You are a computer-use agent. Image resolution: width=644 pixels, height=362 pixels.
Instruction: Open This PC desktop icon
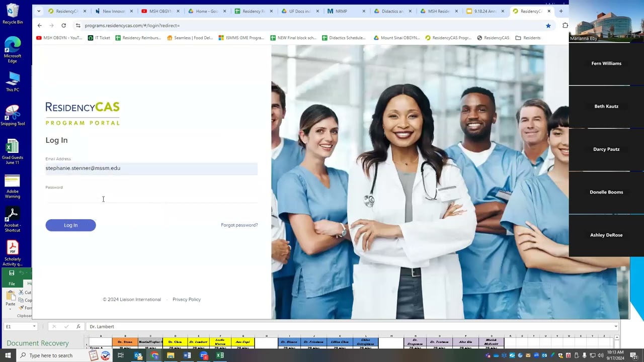click(x=13, y=82)
